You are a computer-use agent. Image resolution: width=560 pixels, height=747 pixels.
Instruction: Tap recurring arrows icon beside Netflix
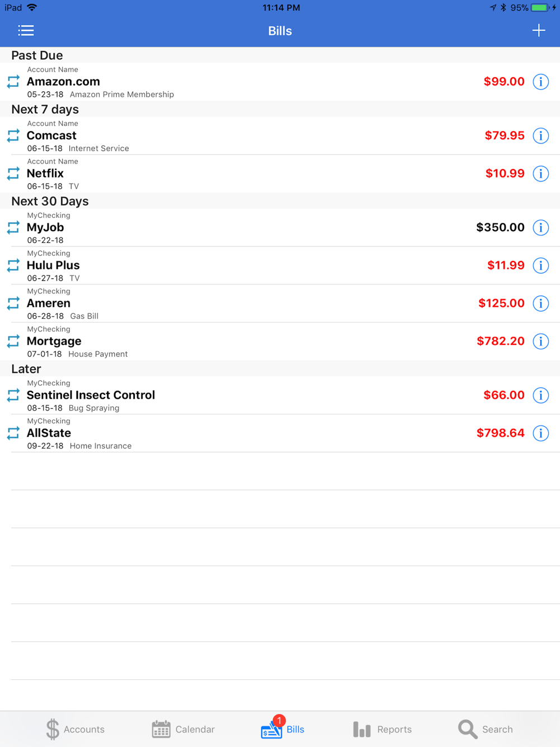13,174
